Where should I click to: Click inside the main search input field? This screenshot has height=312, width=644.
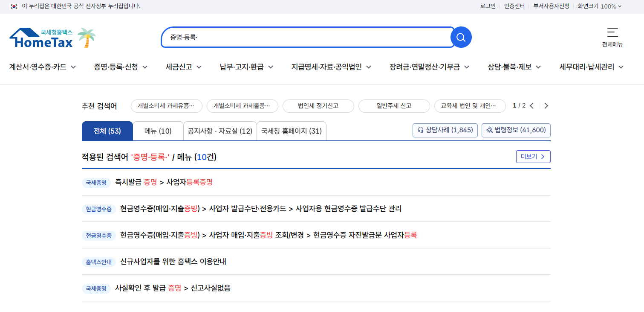click(x=298, y=37)
